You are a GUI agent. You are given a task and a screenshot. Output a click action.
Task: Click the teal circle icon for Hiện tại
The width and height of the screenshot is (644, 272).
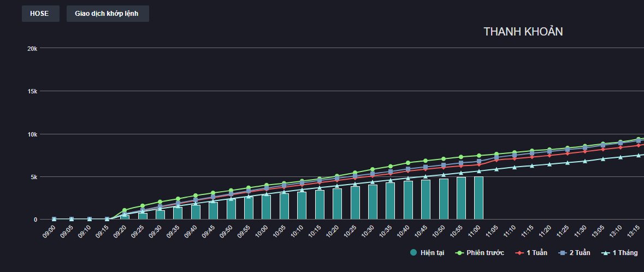pos(413,252)
